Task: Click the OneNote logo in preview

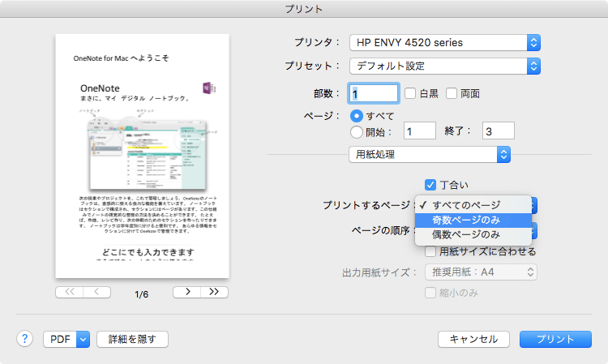Action: [209, 88]
